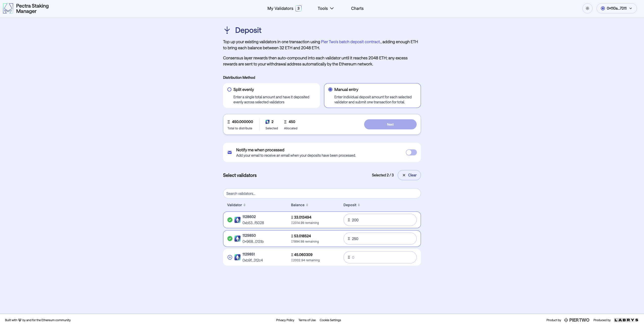Open the Tools dropdown
This screenshot has width=644, height=325.
[325, 8]
